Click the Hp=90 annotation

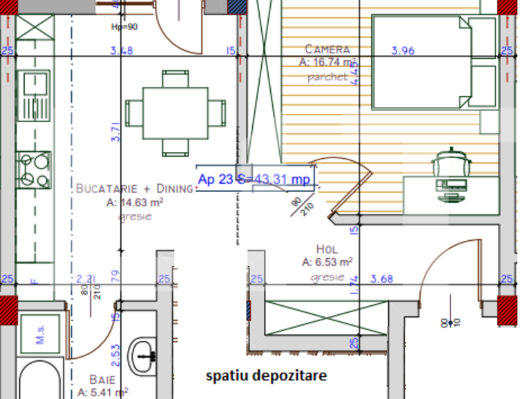coord(124,28)
